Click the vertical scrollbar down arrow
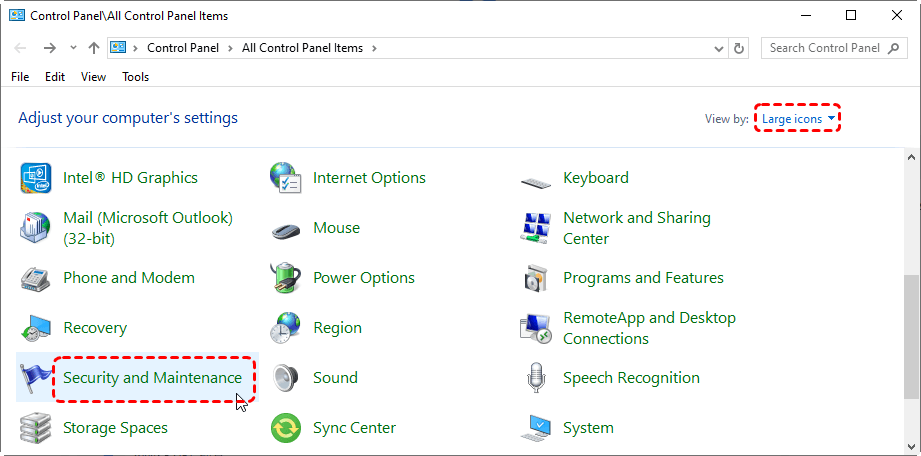 (911, 446)
